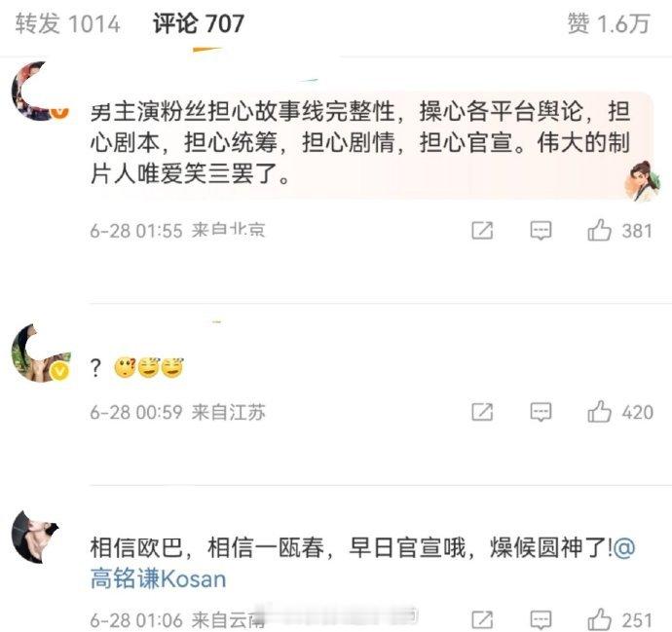
Task: Open the 赞 1.6万 likes tab
Action: coord(609,23)
